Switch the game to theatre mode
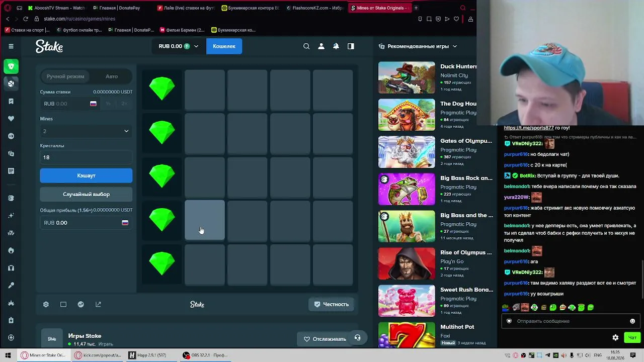 coord(63,304)
